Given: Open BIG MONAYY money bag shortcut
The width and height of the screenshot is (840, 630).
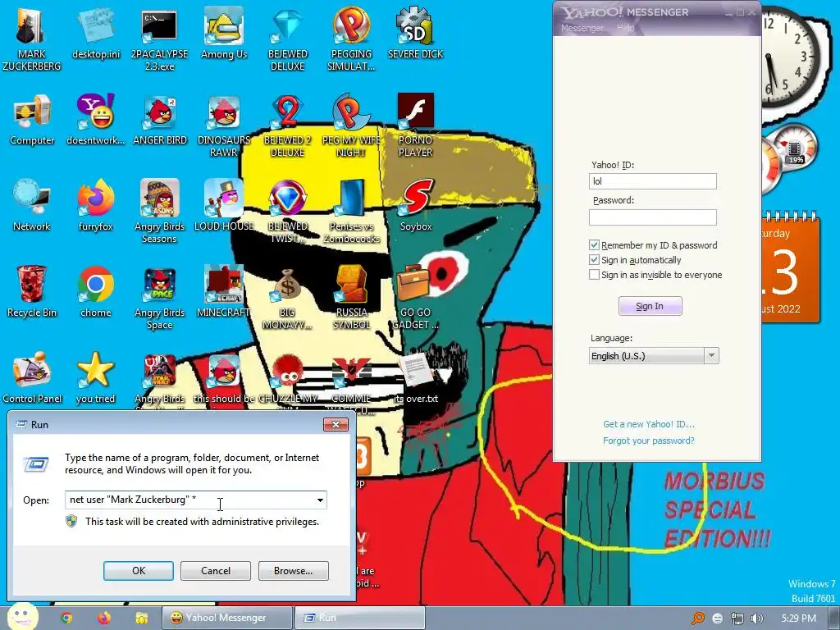Looking at the screenshot, I should [x=288, y=298].
